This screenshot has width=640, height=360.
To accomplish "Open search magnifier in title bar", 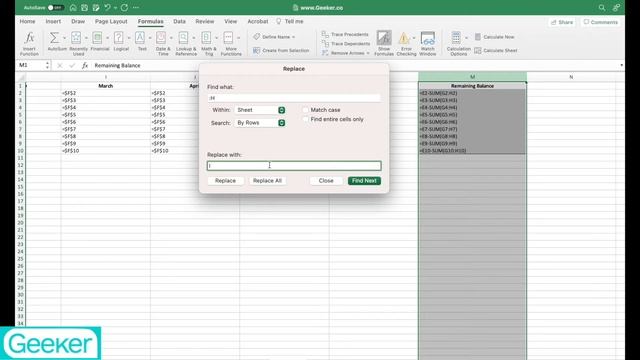I will [x=602, y=7].
